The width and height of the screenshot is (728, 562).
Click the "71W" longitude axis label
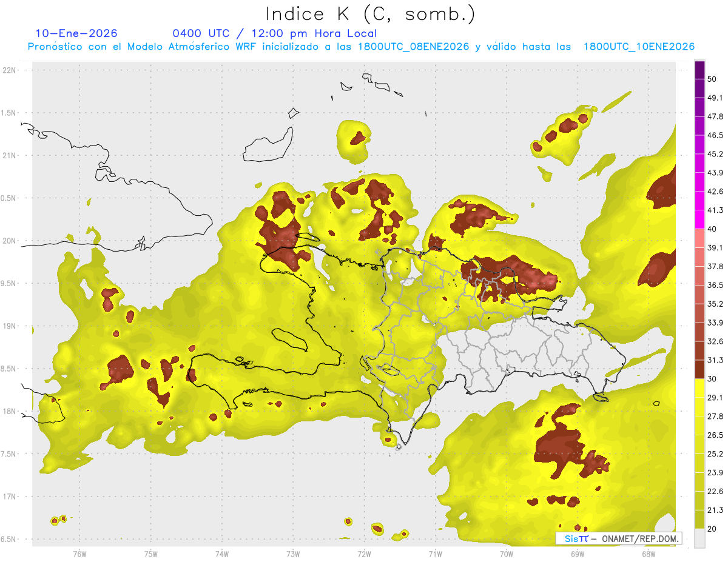(435, 554)
